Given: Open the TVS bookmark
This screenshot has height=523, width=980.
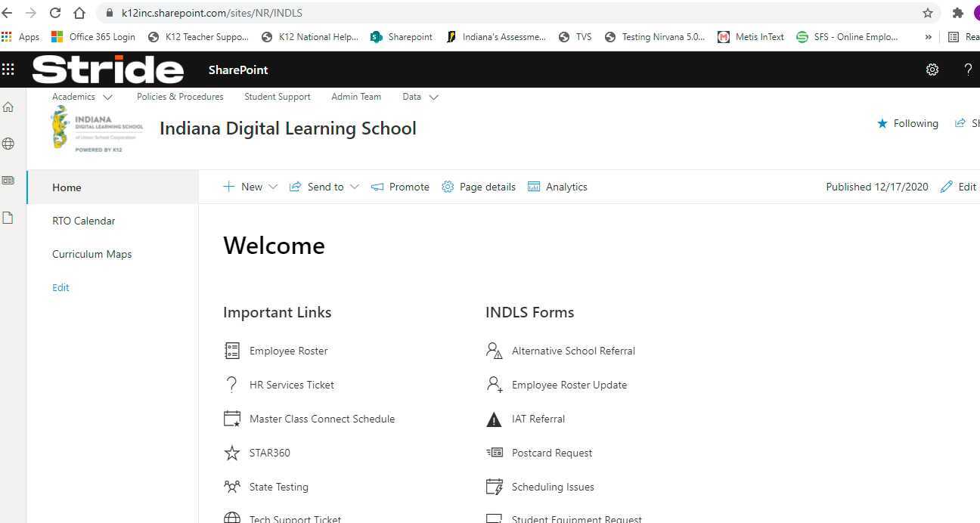Looking at the screenshot, I should click(x=575, y=36).
